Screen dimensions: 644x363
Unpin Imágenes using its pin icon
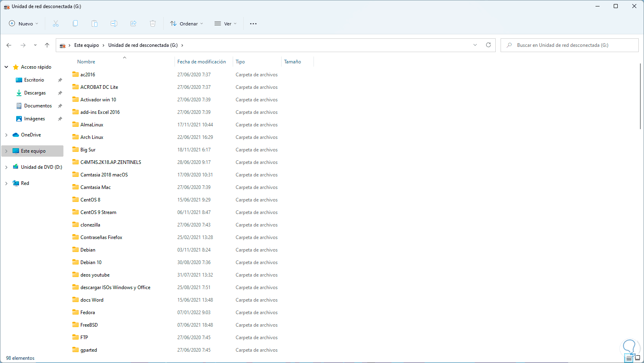point(60,119)
